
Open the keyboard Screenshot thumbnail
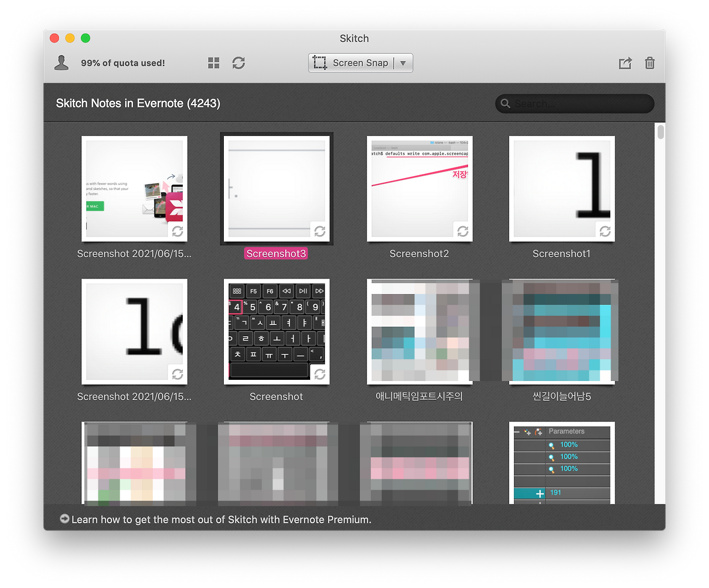coord(276,332)
